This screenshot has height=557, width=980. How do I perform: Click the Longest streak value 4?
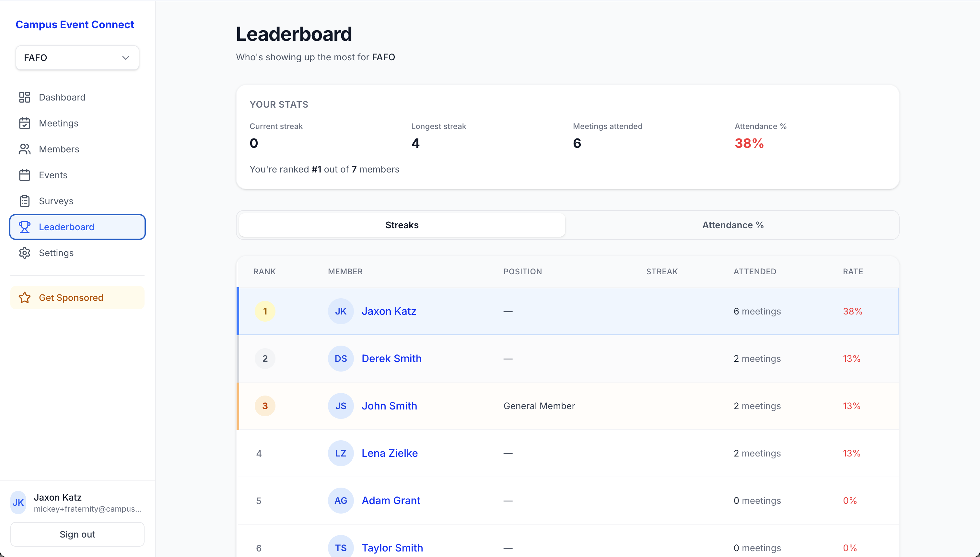[x=415, y=143]
